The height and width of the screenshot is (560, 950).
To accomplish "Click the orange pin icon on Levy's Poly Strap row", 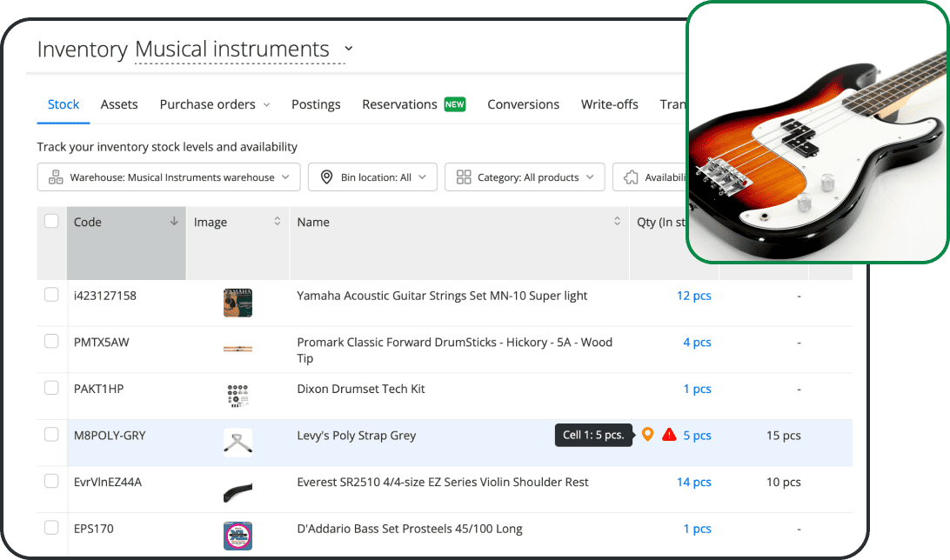I will 647,435.
